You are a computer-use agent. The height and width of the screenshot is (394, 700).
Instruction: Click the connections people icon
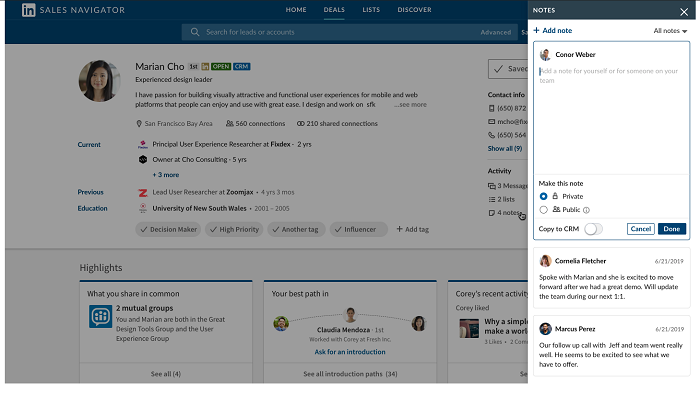pos(229,123)
